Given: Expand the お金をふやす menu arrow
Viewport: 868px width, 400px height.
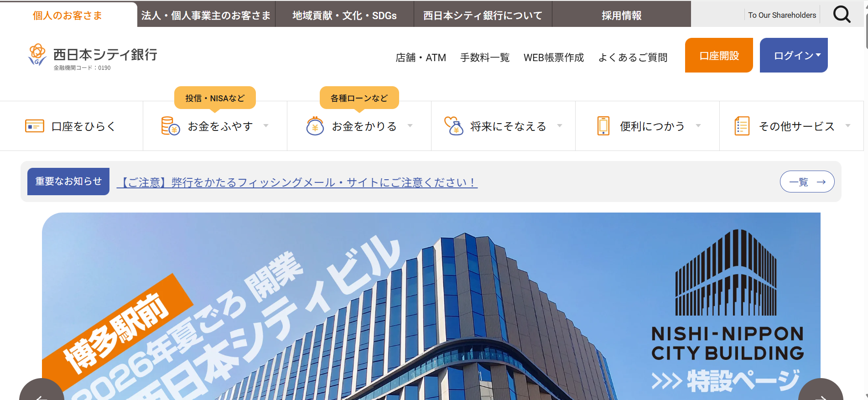Looking at the screenshot, I should (x=266, y=126).
